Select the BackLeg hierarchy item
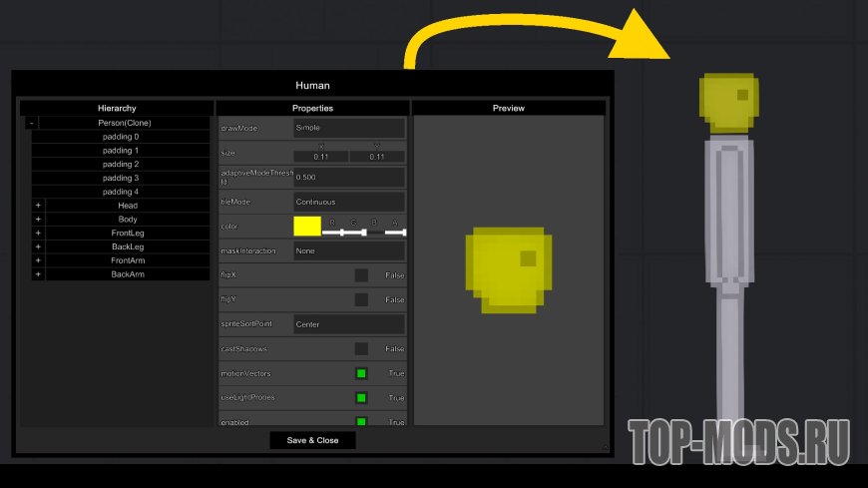 pos(128,247)
